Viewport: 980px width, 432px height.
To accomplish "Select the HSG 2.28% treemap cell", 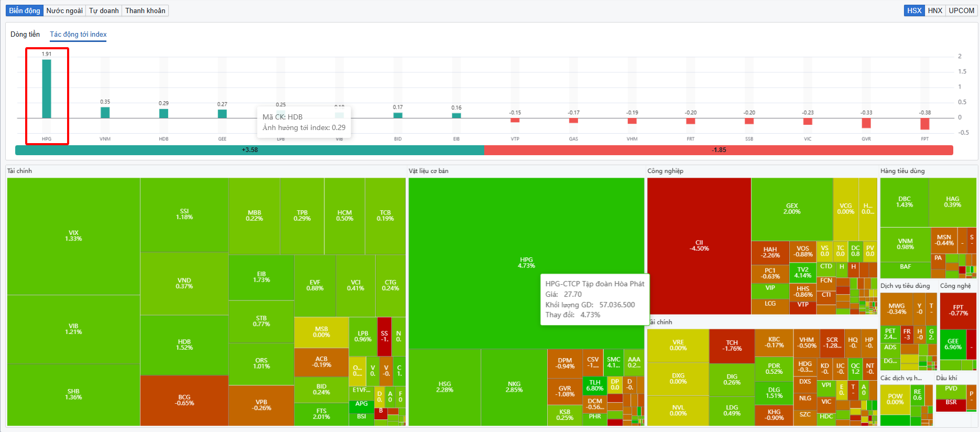I will pos(445,387).
